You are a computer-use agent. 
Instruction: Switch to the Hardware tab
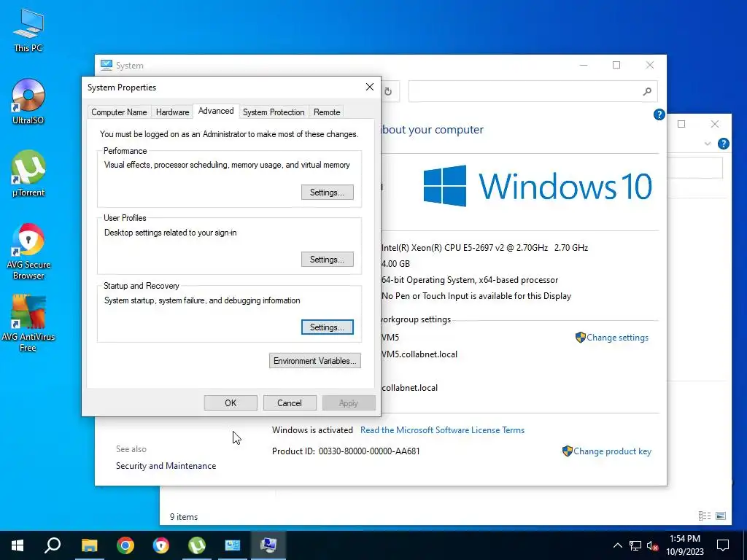click(172, 112)
